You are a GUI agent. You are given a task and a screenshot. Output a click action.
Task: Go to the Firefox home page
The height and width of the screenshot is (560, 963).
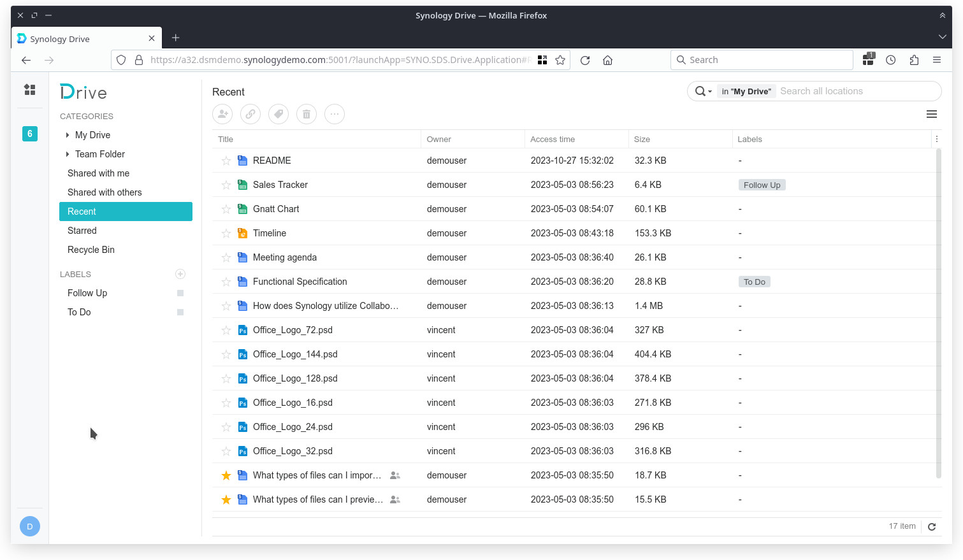pyautogui.click(x=608, y=60)
